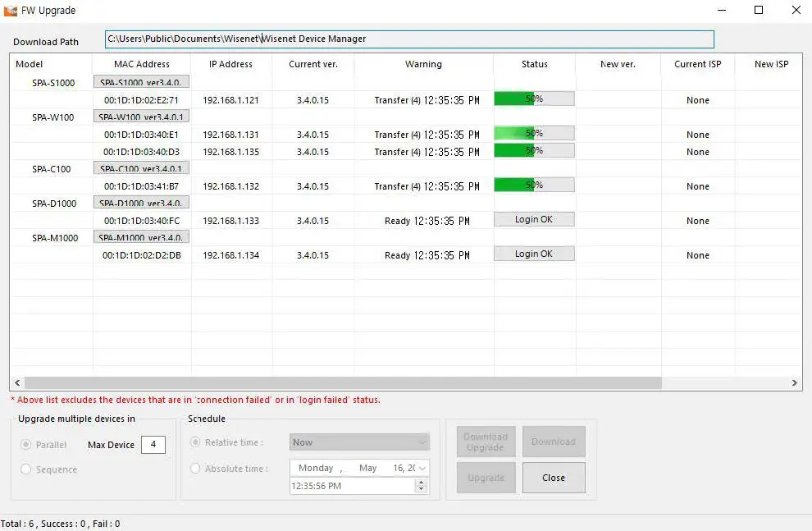Click the FW Upgrade title bar app icon
Screen dimensions: 812x531
coord(11,11)
